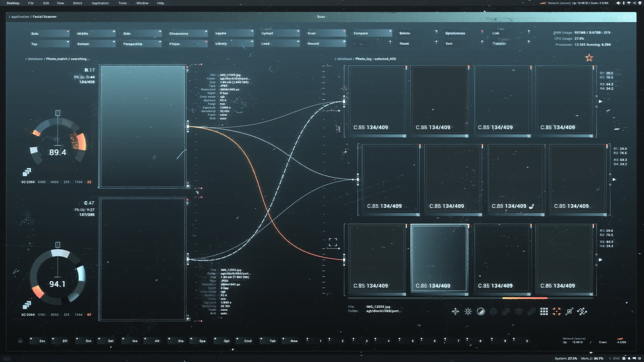Viewport: 644px width, 362px height.
Task: Expand the third thumbnail row arrow
Action: pos(600,260)
